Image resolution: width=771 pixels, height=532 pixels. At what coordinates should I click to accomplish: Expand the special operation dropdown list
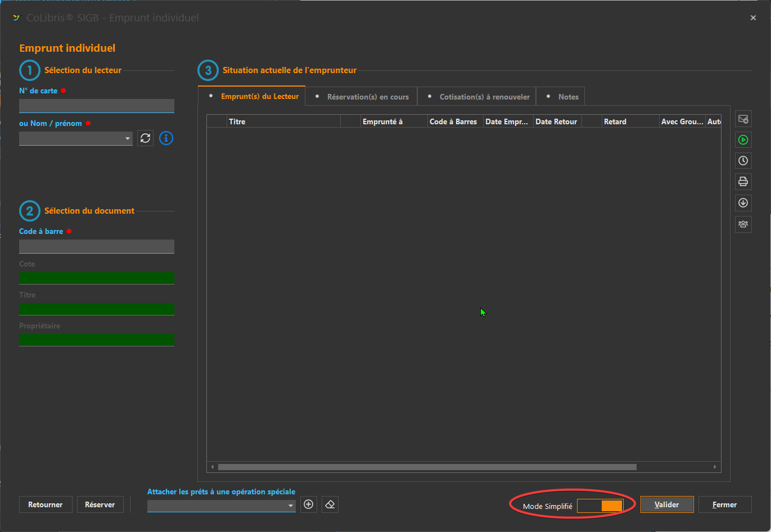coord(291,506)
